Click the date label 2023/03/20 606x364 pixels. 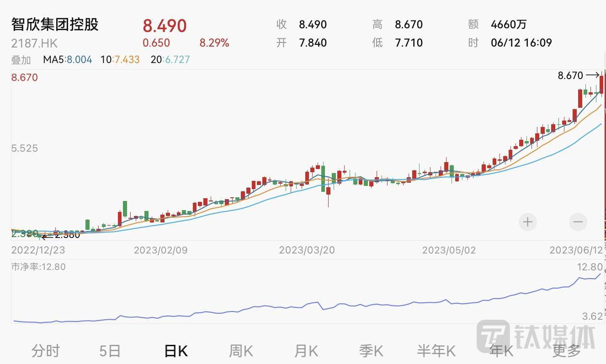click(x=306, y=250)
